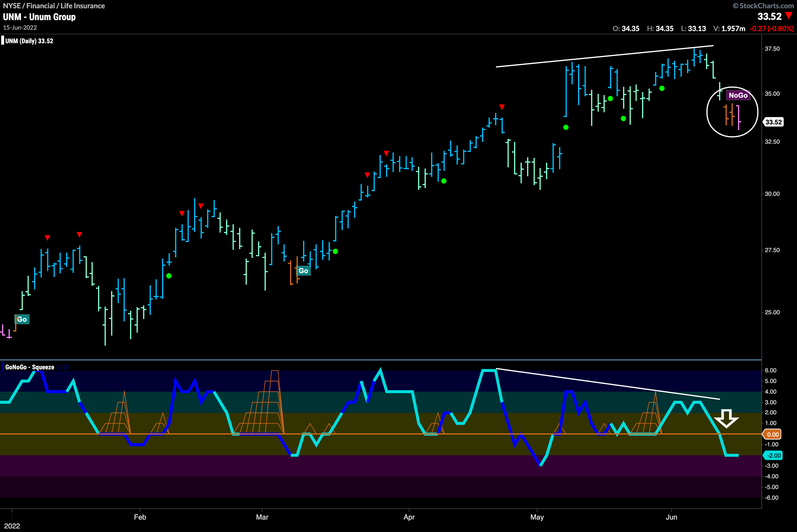Click the low value 'L: 33.13'
This screenshot has width=797, height=532.
694,28
